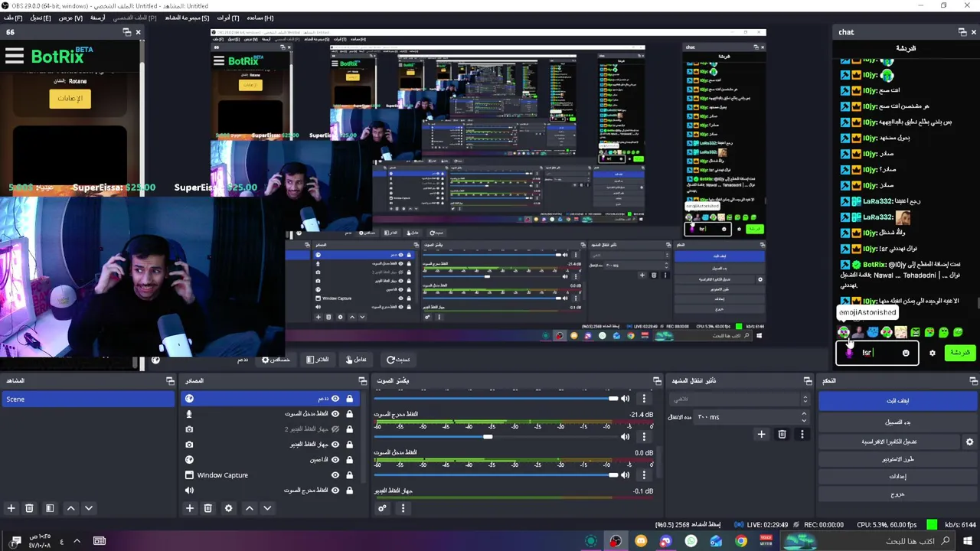Open chat settings gear next to input
This screenshot has height=551, width=980.
(932, 353)
